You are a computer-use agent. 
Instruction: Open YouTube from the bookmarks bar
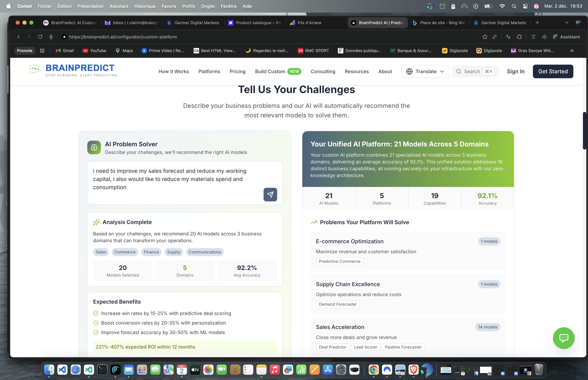94,51
